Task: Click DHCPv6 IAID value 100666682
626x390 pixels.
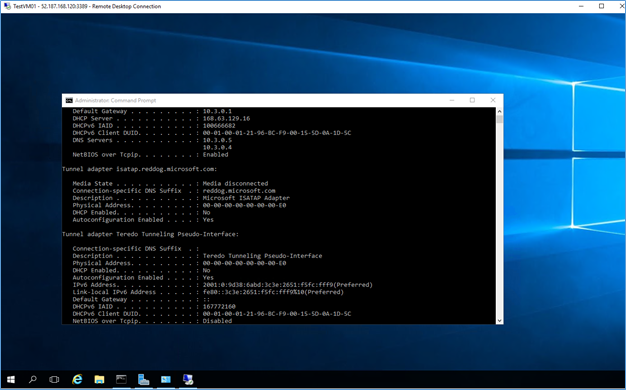Action: pos(219,126)
